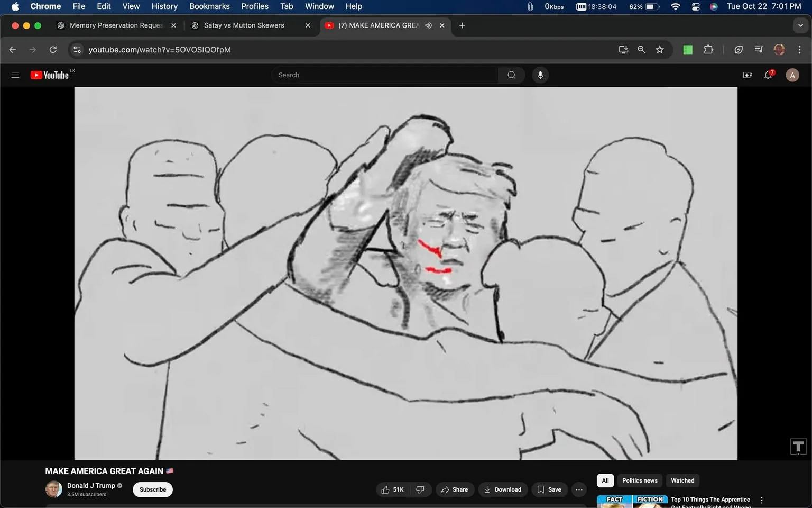
Task: Click the green square extension icon
Action: tap(688, 50)
